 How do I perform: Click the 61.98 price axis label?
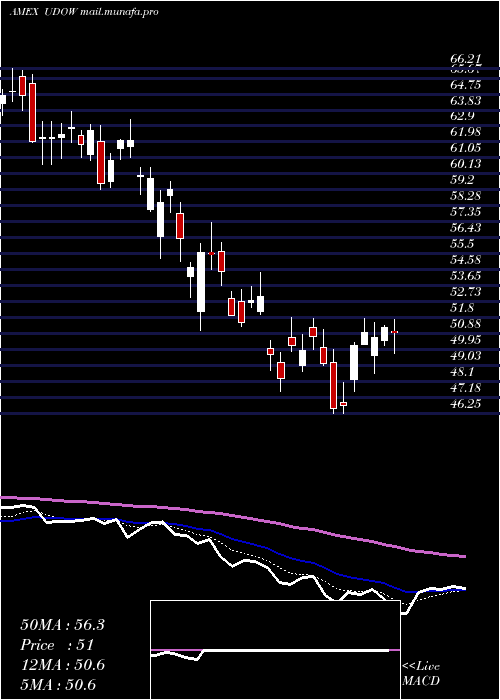pos(465,132)
